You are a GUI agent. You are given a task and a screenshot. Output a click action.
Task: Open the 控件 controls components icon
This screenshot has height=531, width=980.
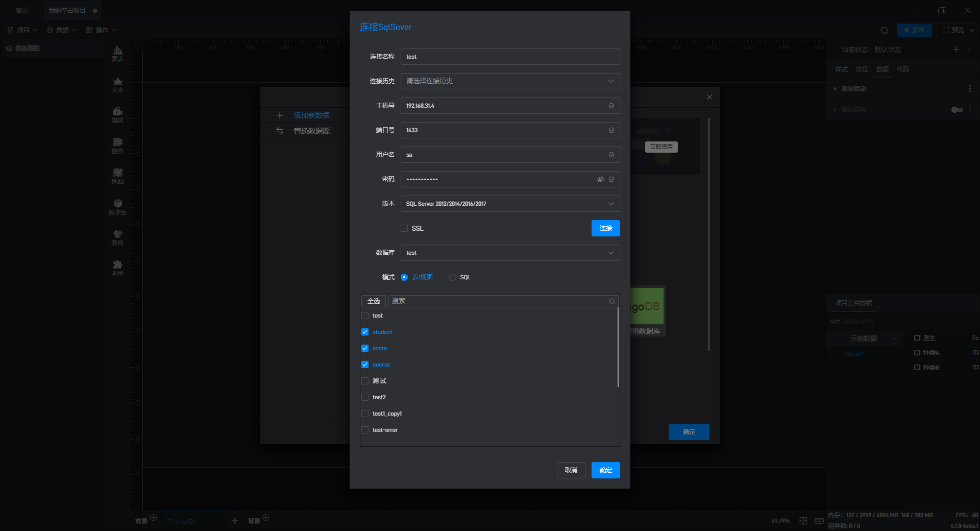[117, 146]
